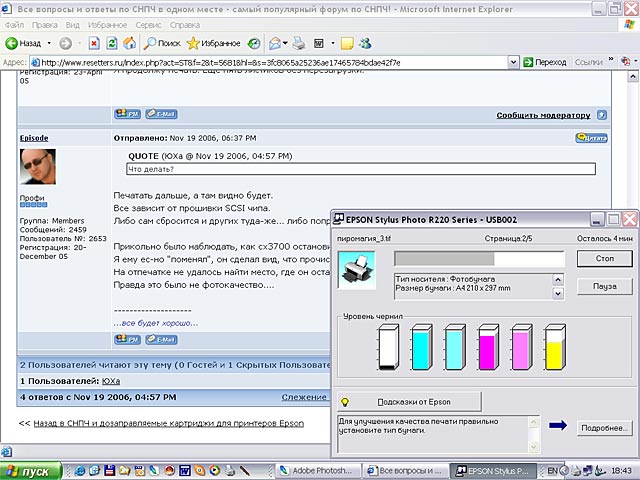Click the printer icon in system tray
Screen dimensions: 640x480
coord(576,471)
